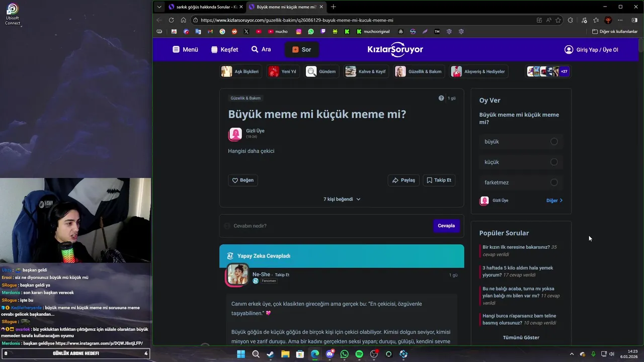
Task: Open the Menü navigation item
Action: 185,49
